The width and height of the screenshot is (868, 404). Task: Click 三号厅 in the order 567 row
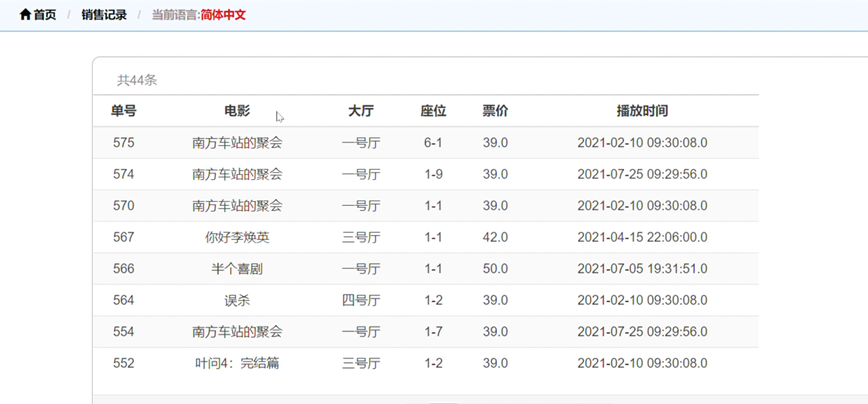click(361, 237)
